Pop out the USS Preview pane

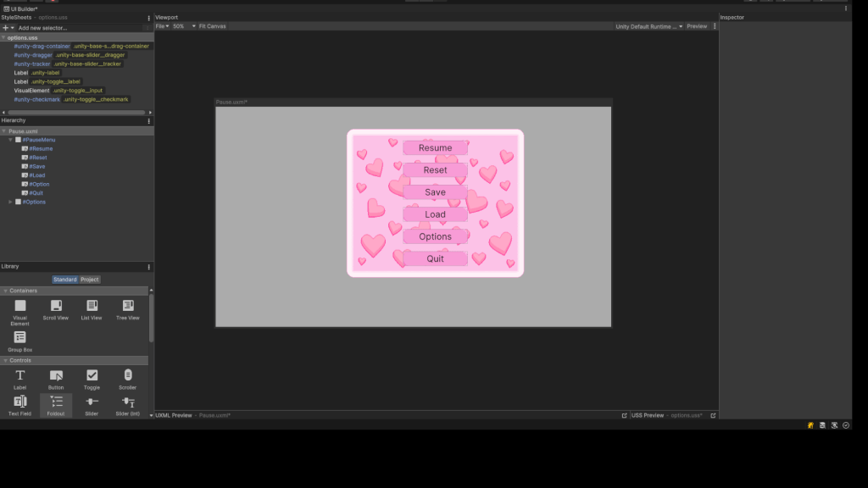point(713,415)
